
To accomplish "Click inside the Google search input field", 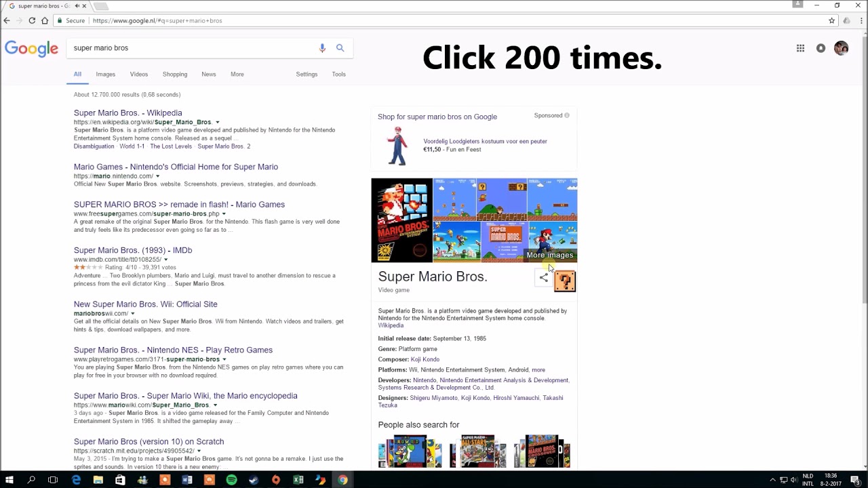I will pyautogui.click(x=193, y=48).
